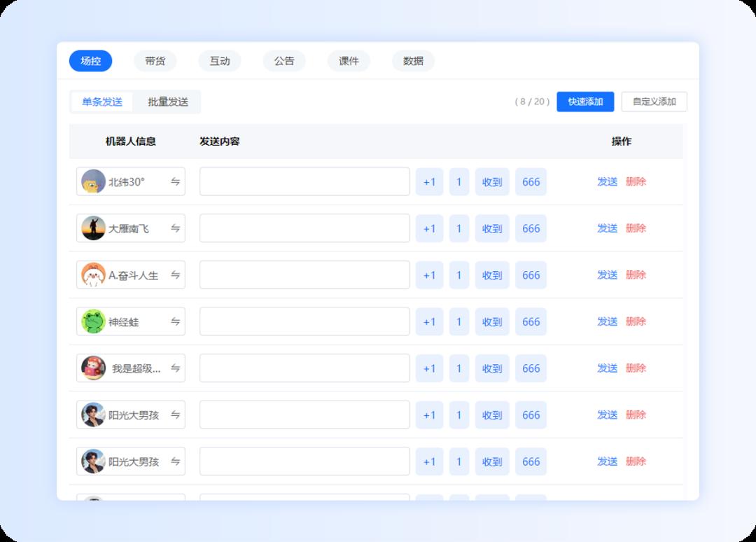Click 1 quick reply for 神经蛙

pos(459,321)
